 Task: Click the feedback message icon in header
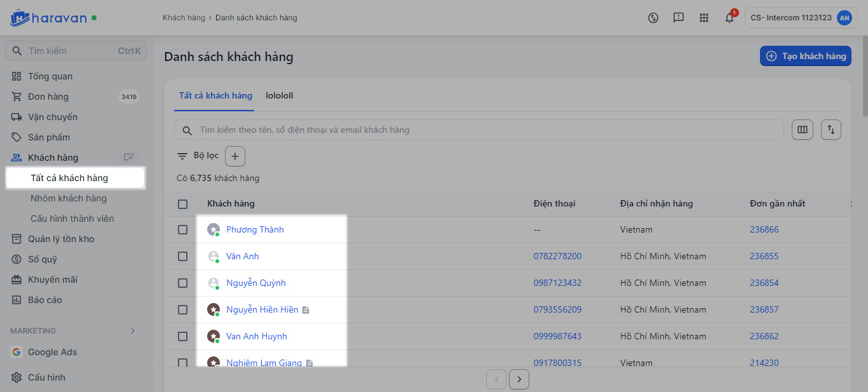[x=679, y=18]
